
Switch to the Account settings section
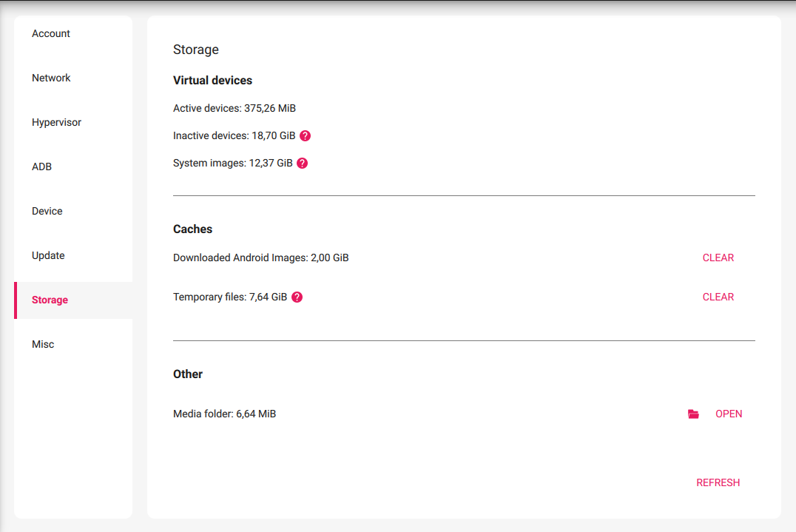(50, 33)
